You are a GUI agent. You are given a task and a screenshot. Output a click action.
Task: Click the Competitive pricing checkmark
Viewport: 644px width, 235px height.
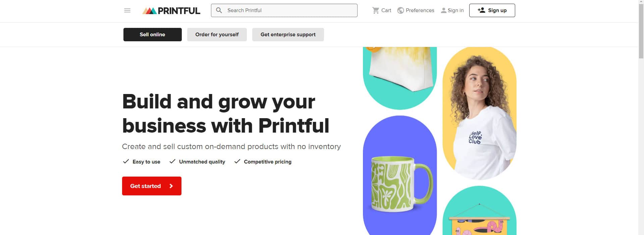tap(237, 161)
